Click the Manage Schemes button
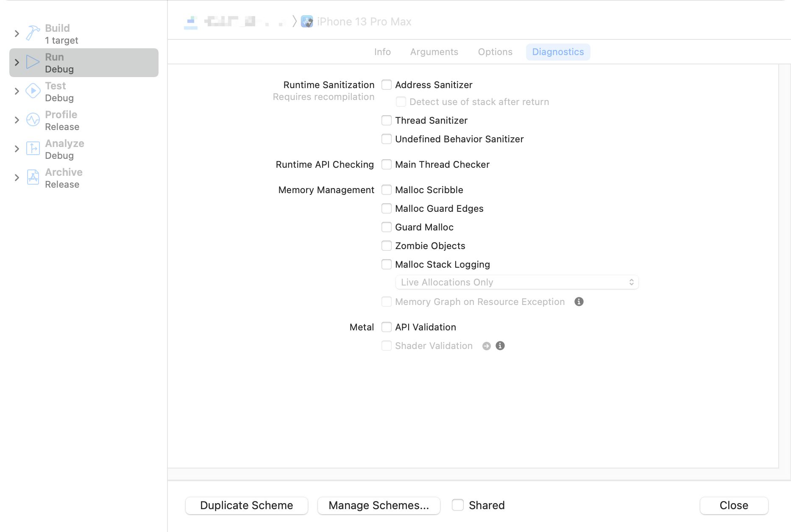The image size is (791, 532). coord(379,505)
